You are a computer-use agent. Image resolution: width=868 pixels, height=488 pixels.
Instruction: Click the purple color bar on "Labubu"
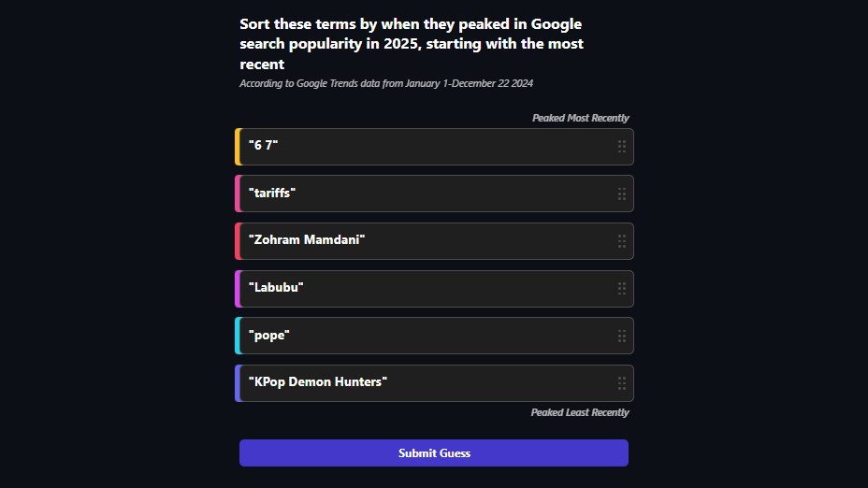238,288
